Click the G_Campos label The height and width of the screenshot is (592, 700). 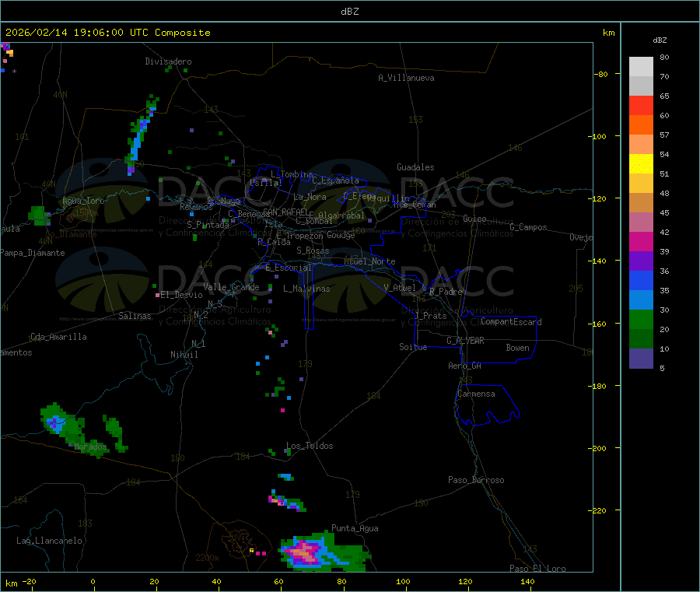pos(528,227)
